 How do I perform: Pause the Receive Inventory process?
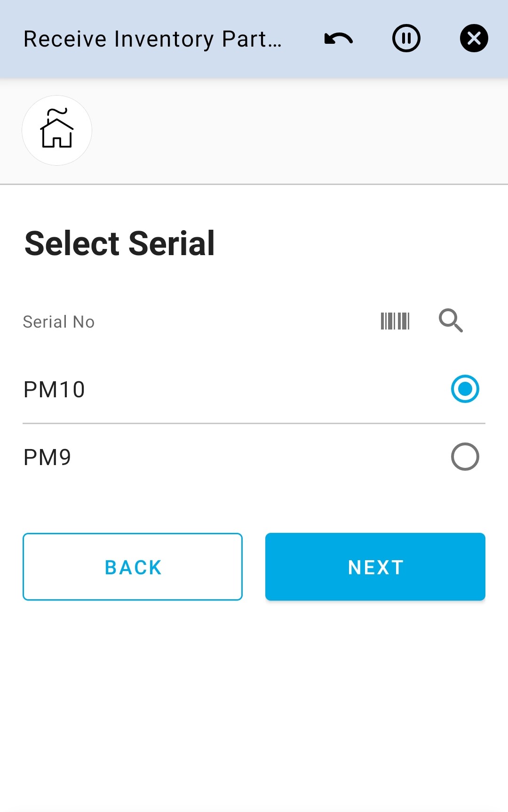[x=406, y=39]
